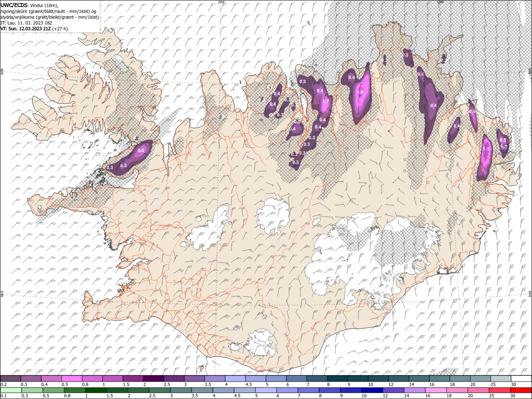Click the light lavender 5–6 swatch in lower legend

(x=266, y=390)
